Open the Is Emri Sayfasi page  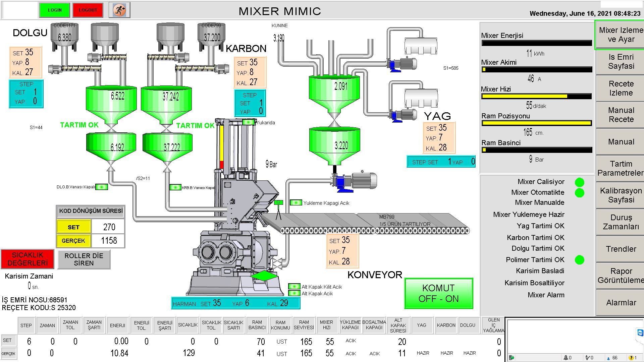pos(621,62)
